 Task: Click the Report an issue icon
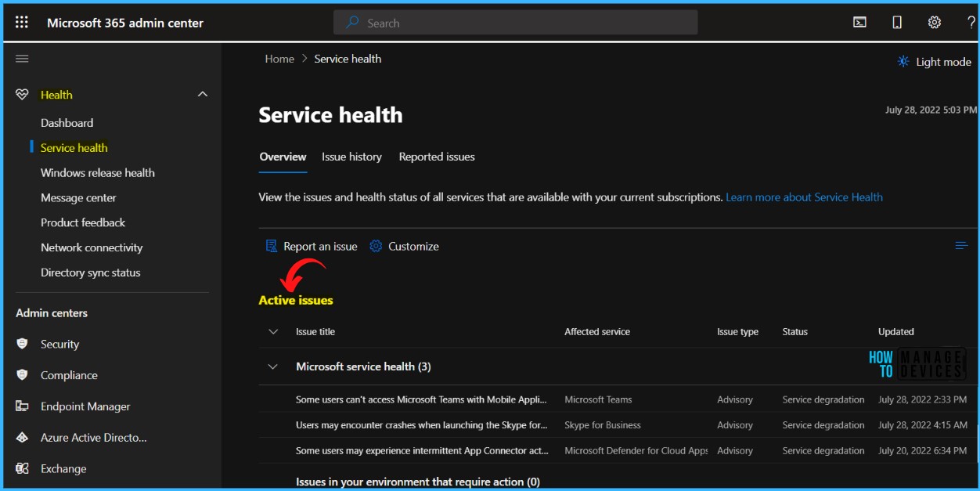tap(272, 246)
